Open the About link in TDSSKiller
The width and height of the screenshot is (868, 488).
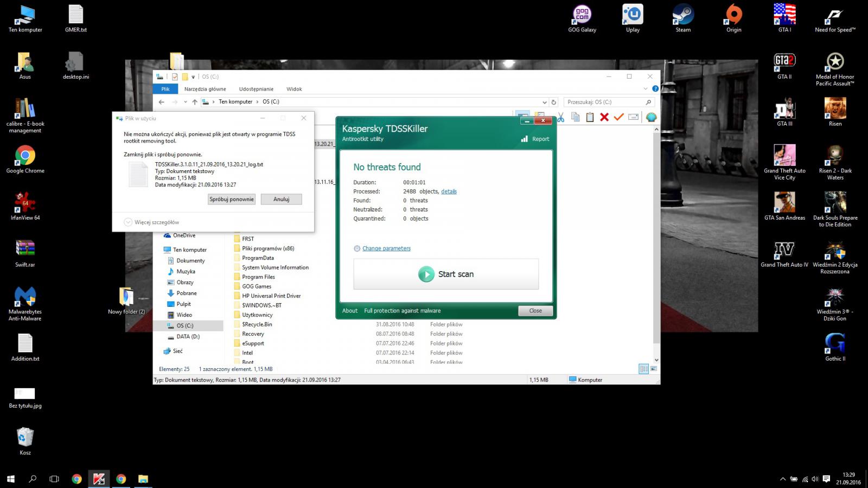pos(350,311)
